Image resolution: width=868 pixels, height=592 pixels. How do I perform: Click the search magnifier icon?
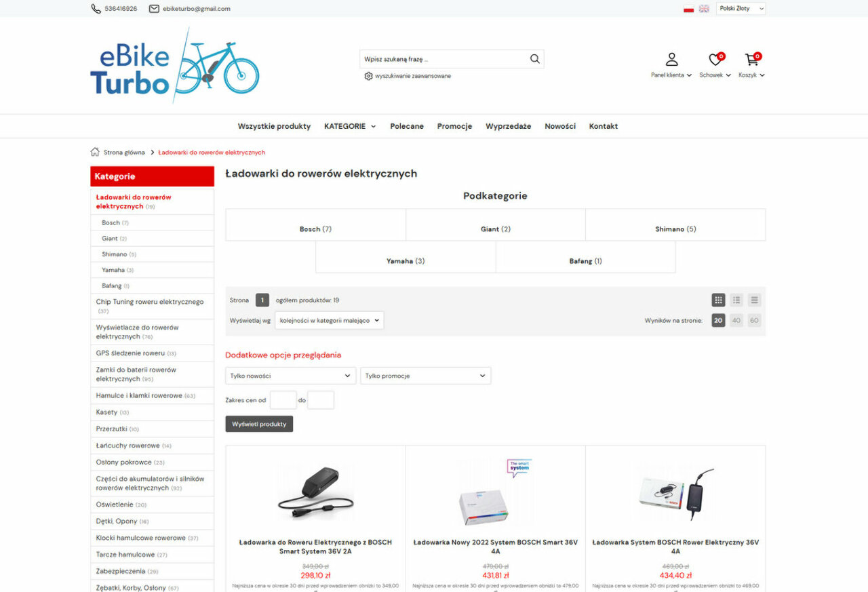tap(535, 59)
